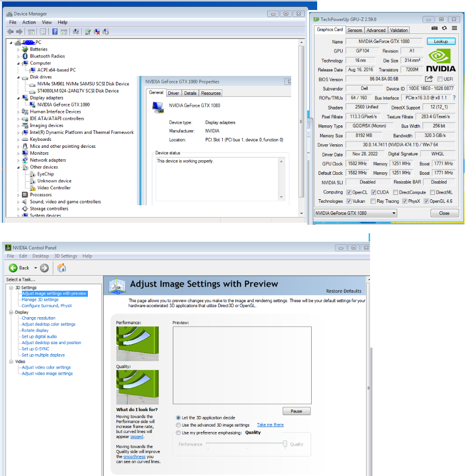The height and width of the screenshot is (476, 465).
Task: Open the Driver tab in Properties
Action: (x=173, y=93)
